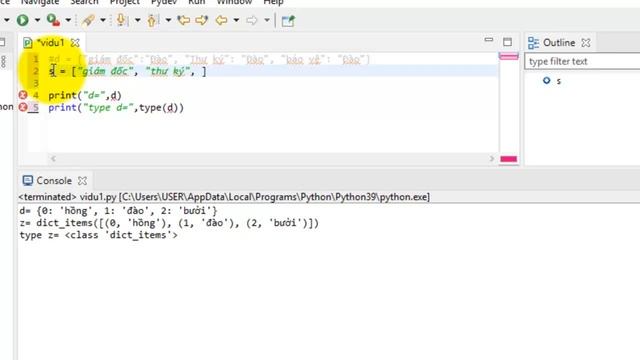Click line number 3 in the gutter

coord(36,84)
